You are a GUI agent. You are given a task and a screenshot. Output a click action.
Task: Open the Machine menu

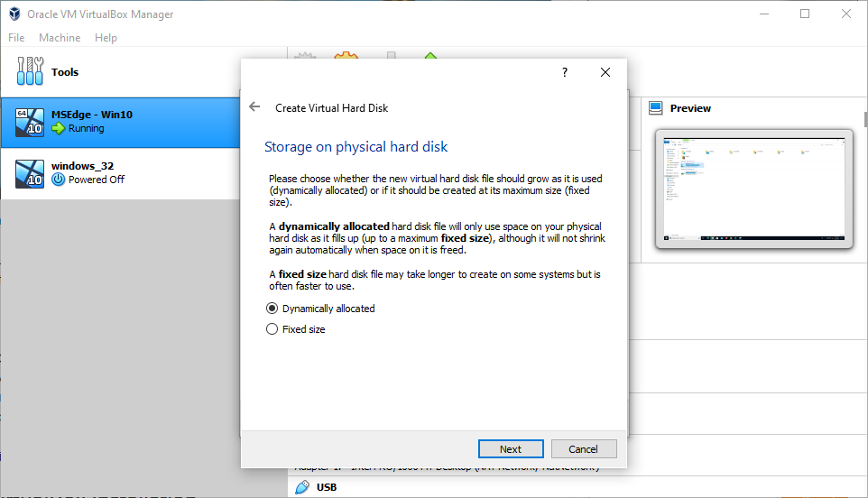60,38
